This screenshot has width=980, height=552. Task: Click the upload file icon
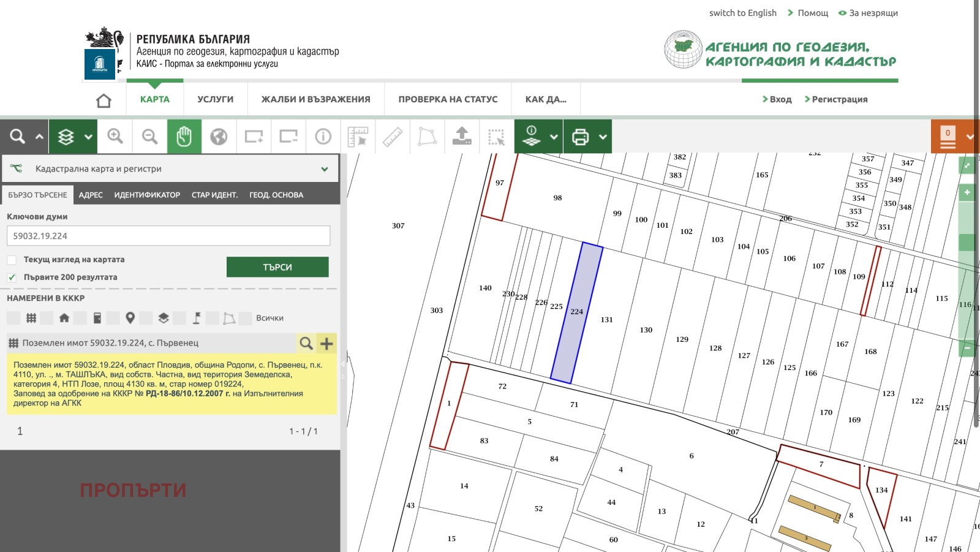[x=462, y=136]
